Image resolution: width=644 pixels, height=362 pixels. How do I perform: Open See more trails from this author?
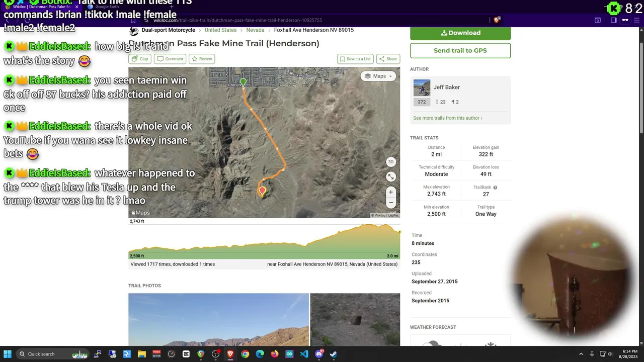pyautogui.click(x=448, y=118)
